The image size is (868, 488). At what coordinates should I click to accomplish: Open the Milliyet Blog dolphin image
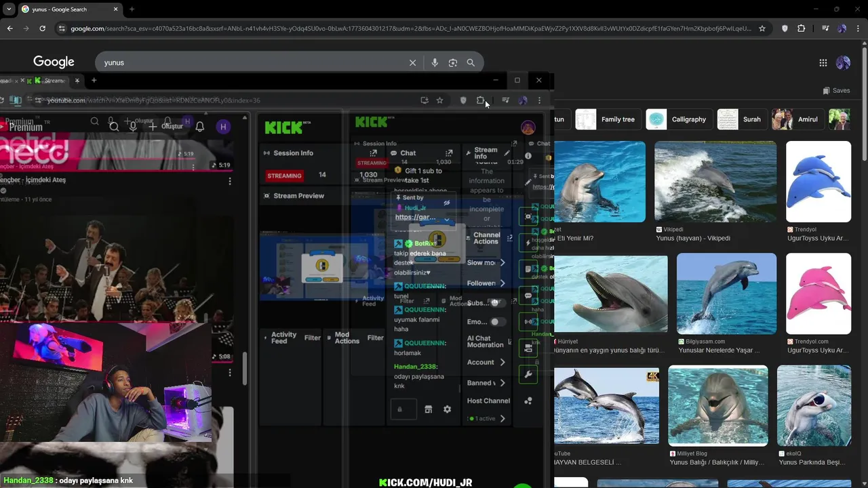[717, 405]
